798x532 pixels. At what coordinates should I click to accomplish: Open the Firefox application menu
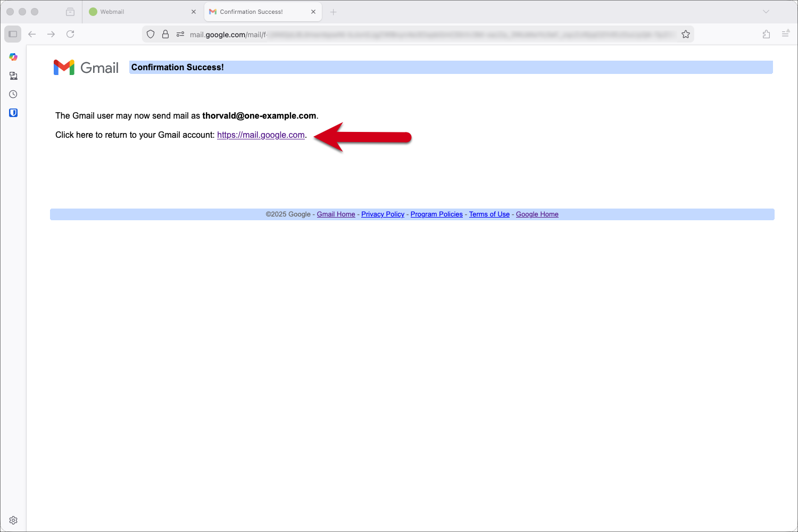point(786,34)
